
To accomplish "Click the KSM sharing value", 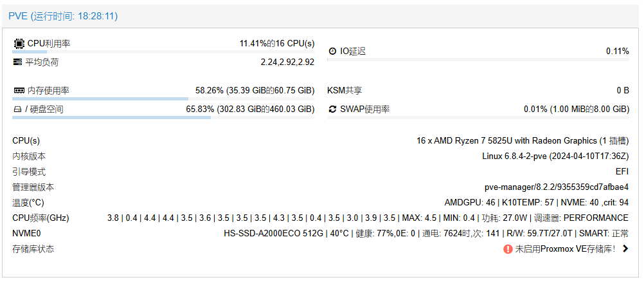I will 622,91.
